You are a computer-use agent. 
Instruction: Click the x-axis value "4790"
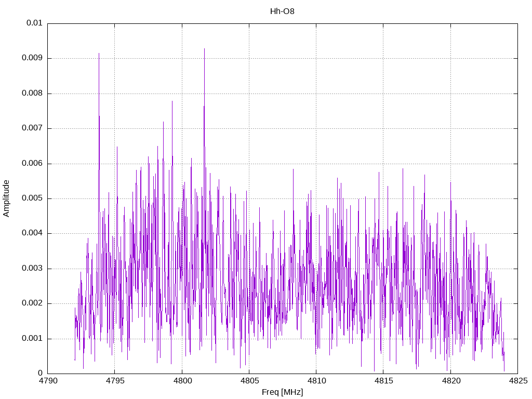tap(47, 381)
